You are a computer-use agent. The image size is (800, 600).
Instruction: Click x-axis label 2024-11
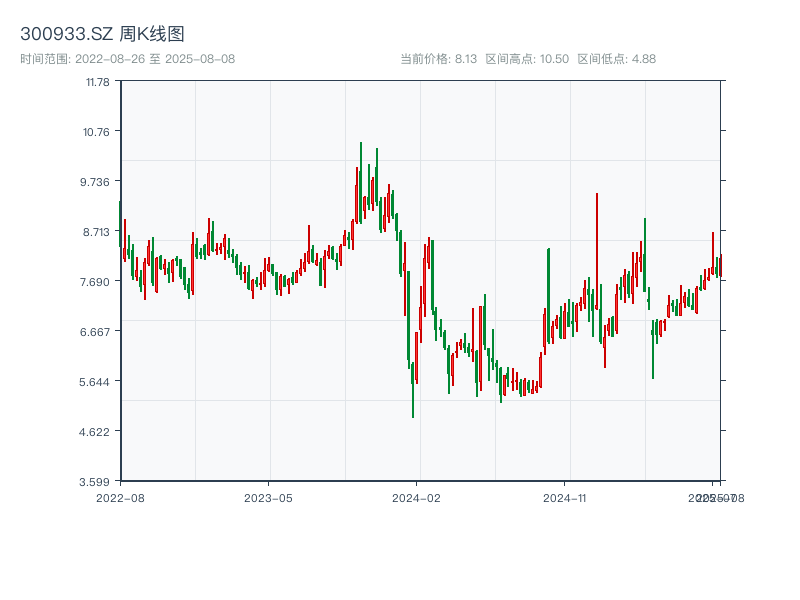coord(564,498)
